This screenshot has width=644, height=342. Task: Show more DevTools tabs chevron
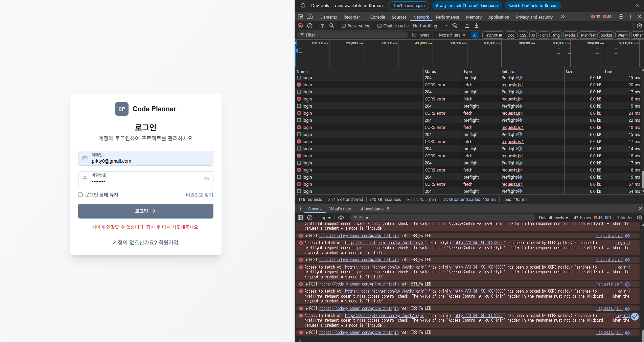tap(563, 17)
